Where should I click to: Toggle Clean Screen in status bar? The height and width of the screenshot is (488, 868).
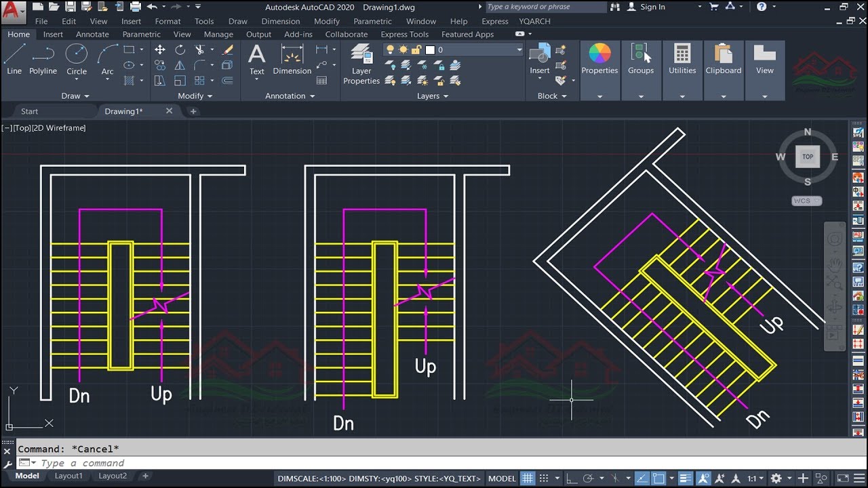(842, 478)
